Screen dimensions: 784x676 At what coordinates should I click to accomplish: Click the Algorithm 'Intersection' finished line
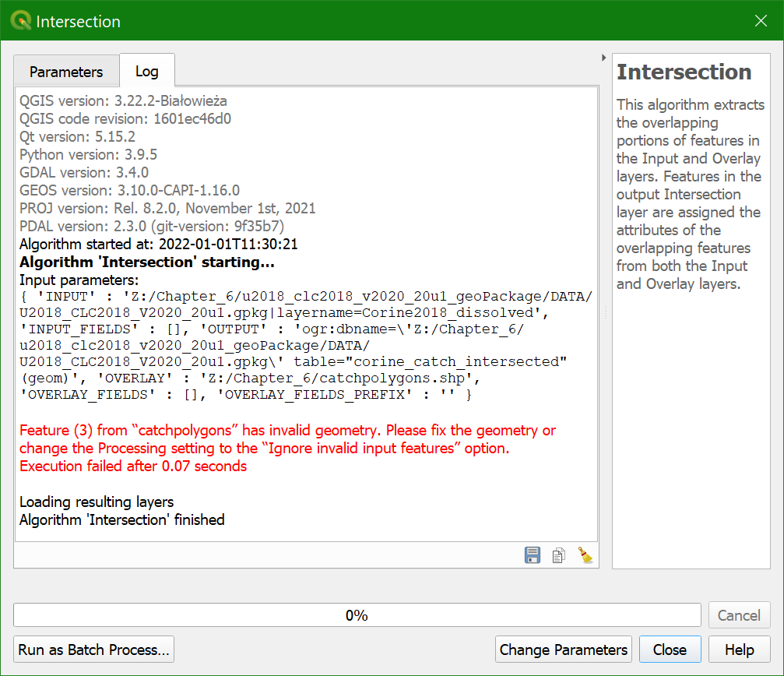(122, 519)
